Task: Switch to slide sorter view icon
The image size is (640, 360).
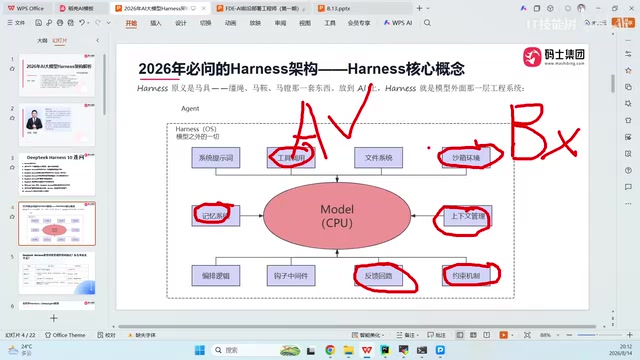Action: pyautogui.click(x=473, y=335)
